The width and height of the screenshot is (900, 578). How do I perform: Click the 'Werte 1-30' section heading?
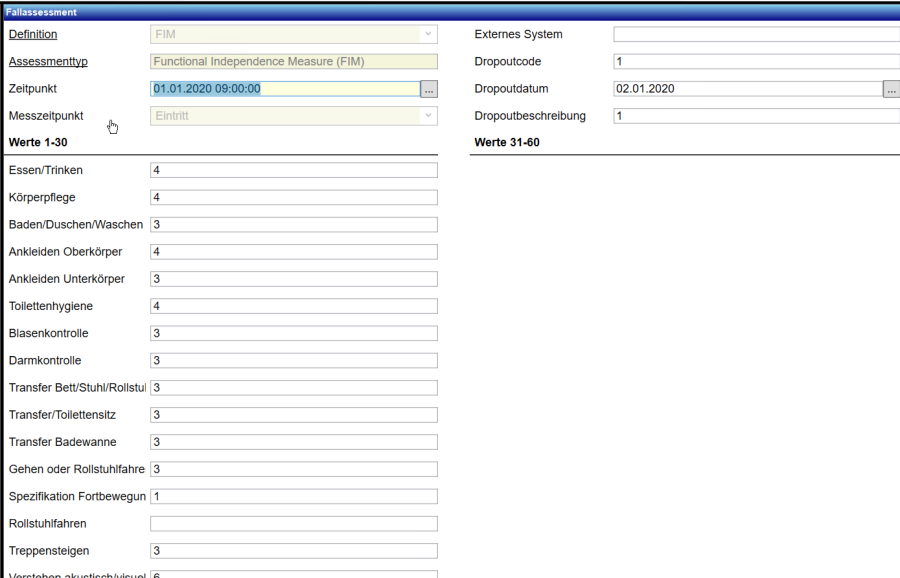[x=38, y=142]
